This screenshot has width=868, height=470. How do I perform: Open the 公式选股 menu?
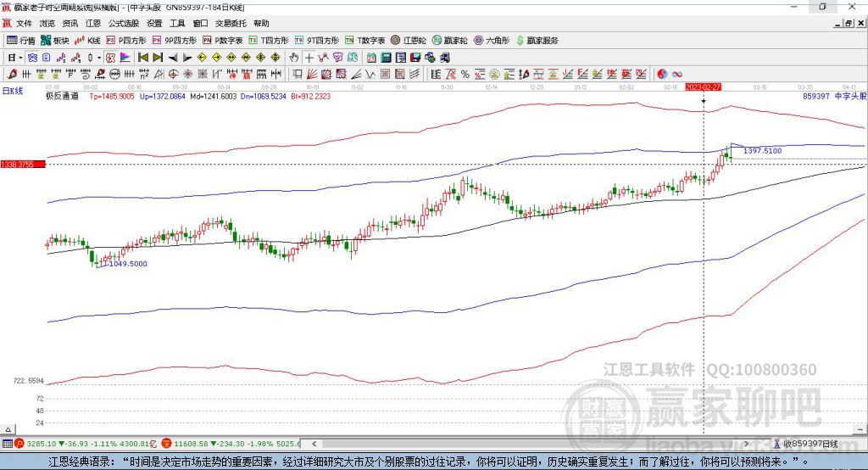tap(124, 23)
